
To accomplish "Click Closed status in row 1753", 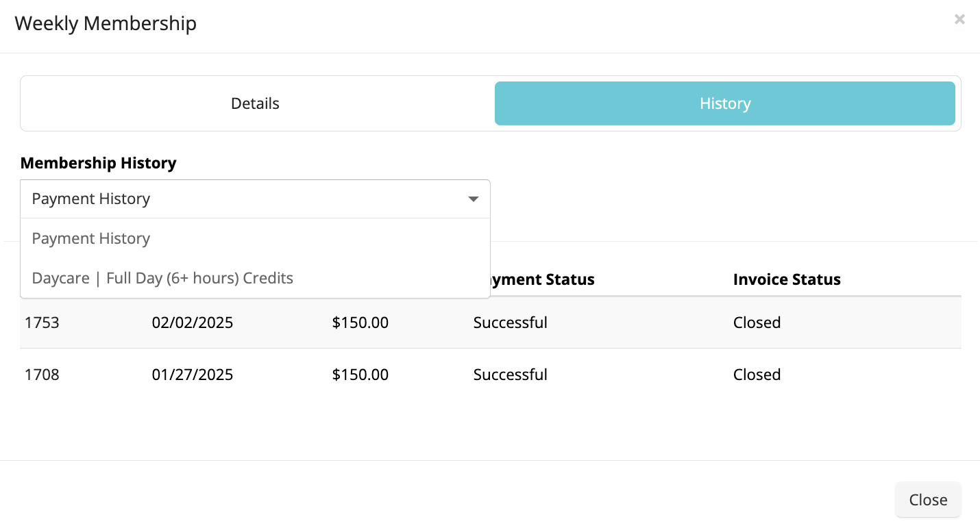I will point(757,323).
